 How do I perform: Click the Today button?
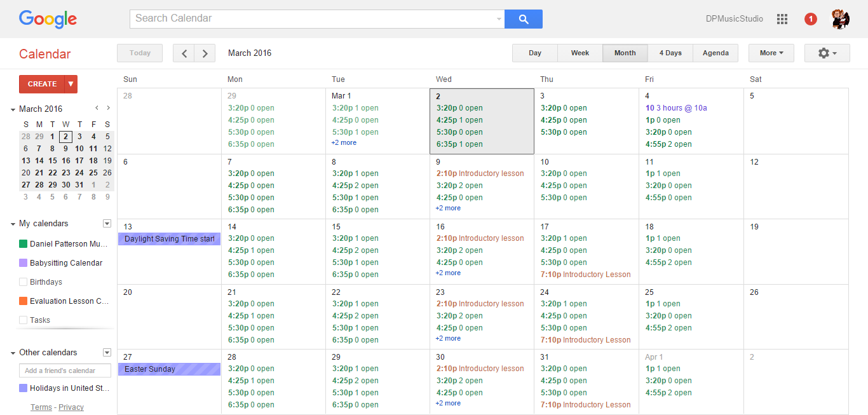(140, 53)
